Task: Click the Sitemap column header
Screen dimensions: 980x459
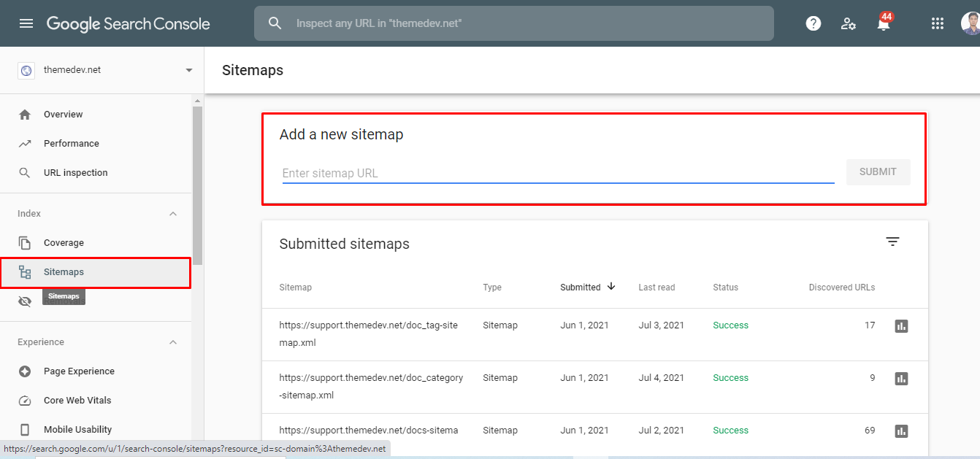Action: (295, 288)
